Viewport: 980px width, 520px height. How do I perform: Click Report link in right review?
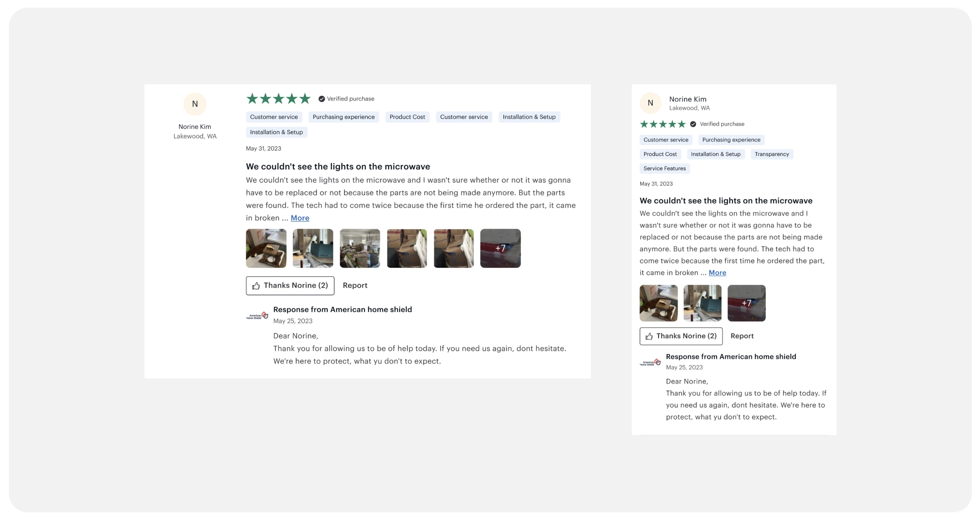point(742,336)
